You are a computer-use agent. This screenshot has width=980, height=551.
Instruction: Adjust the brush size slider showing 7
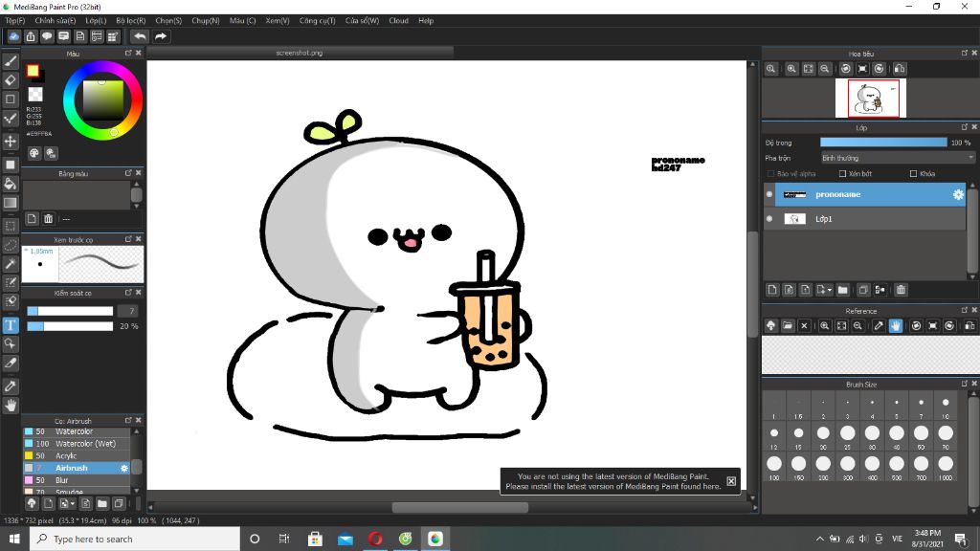click(x=70, y=311)
